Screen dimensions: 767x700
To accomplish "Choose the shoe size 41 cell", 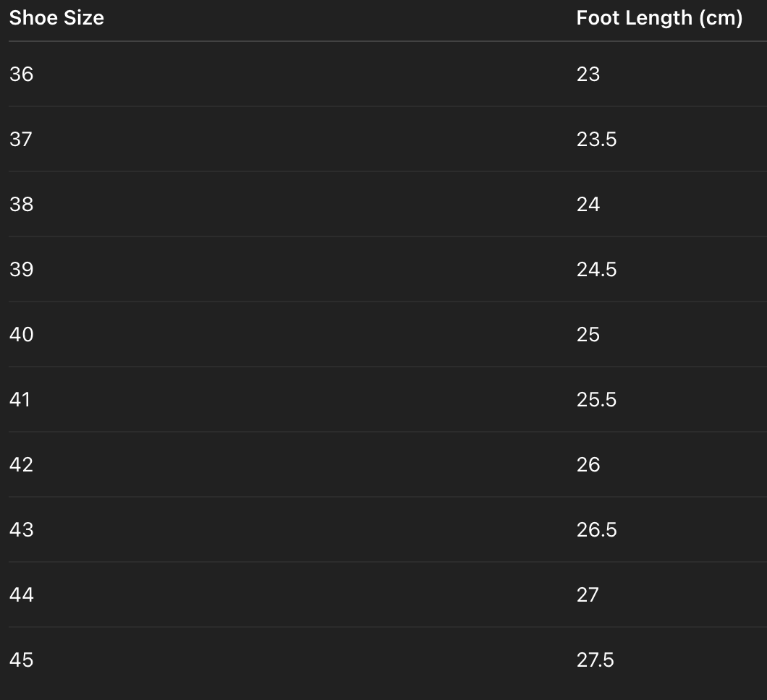I will tap(20, 399).
